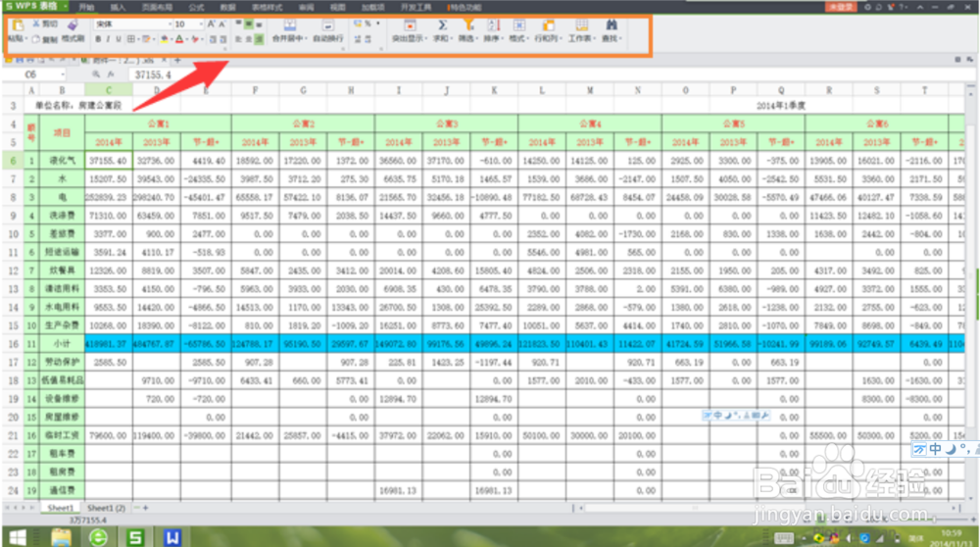The image size is (980, 547).
Task: Open the WPS 表格 application menu arrow
Action: pos(65,6)
